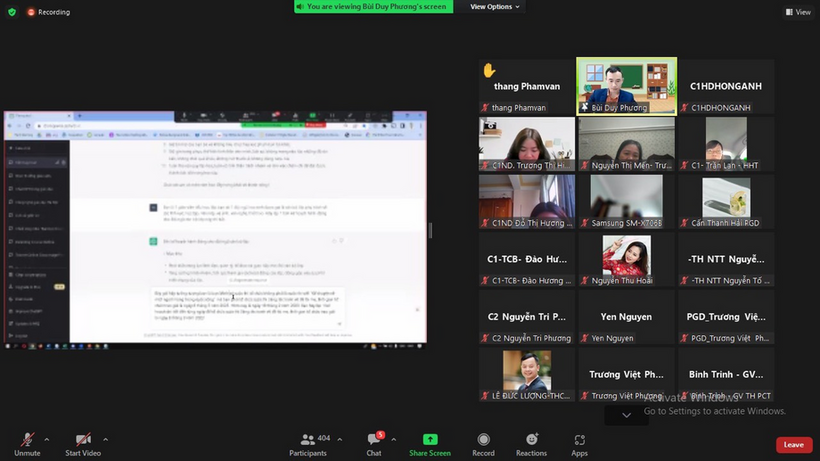
Task: Open the Apps panel
Action: click(579, 439)
